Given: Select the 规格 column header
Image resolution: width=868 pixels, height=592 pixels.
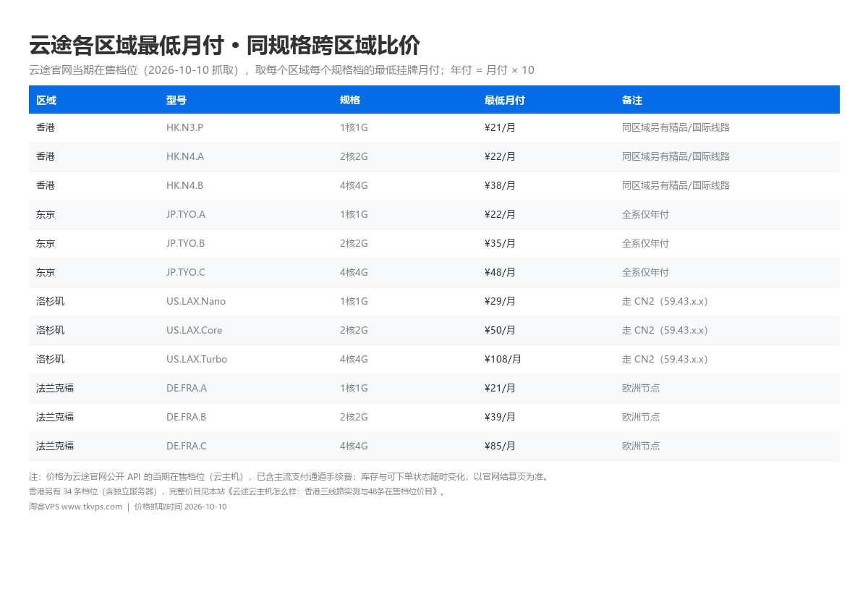Looking at the screenshot, I should 350,100.
